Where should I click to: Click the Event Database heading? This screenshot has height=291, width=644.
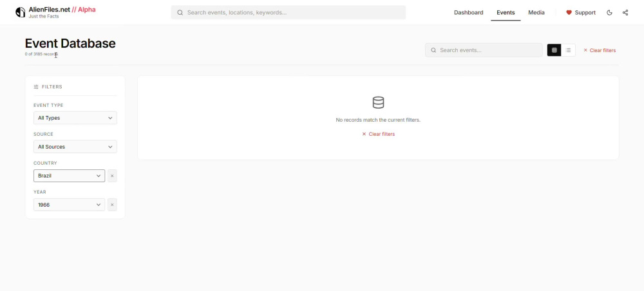[70, 44]
